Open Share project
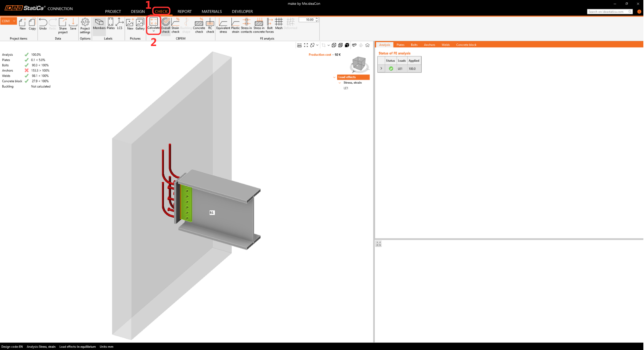The height and width of the screenshot is (350, 644). pos(63,26)
